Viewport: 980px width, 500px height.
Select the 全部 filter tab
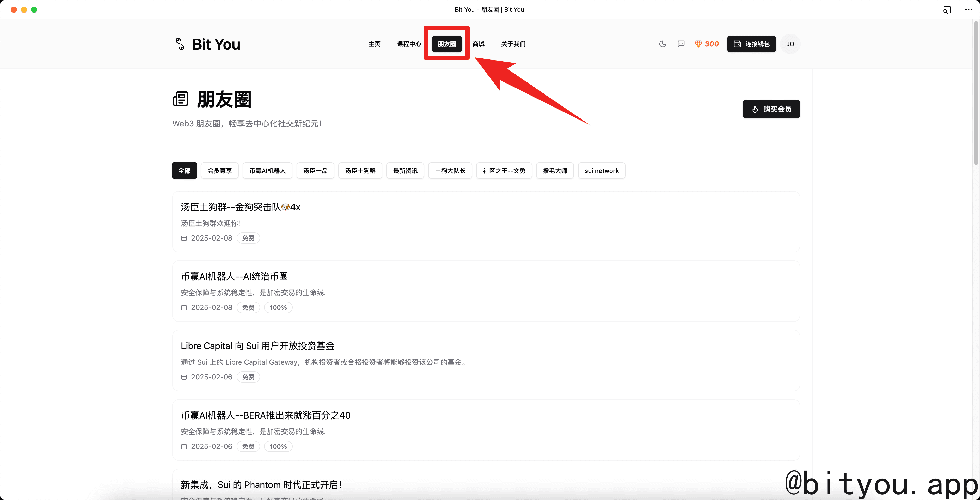pyautogui.click(x=185, y=171)
